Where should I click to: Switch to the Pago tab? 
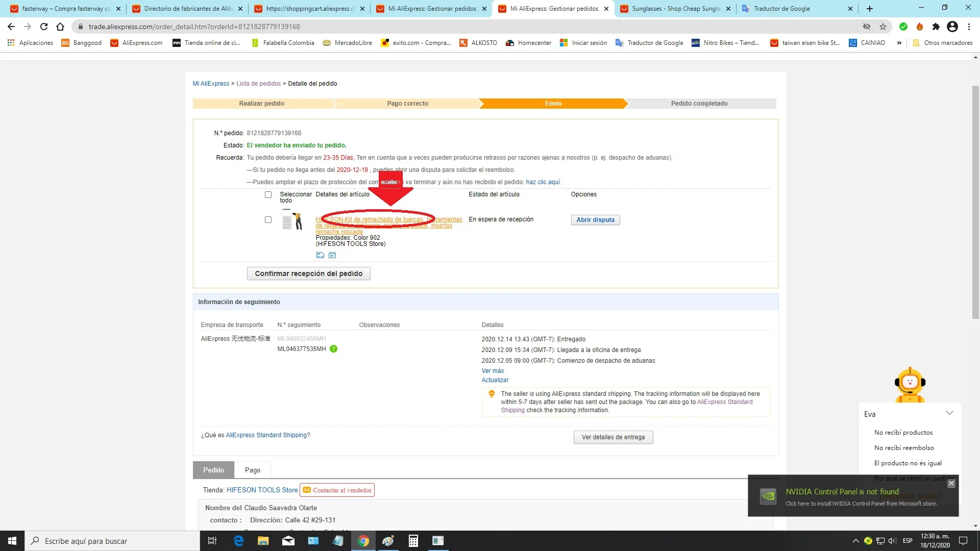252,470
